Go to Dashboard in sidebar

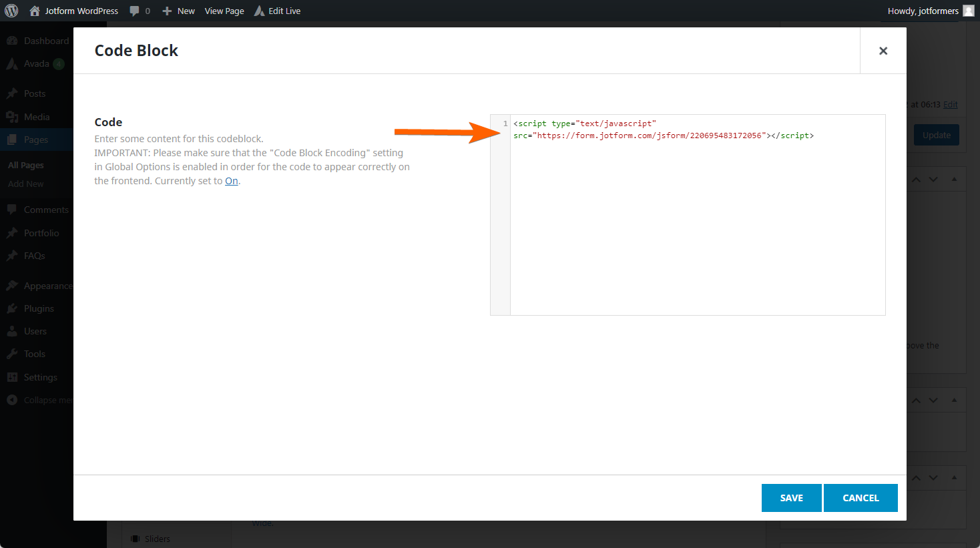(x=46, y=41)
